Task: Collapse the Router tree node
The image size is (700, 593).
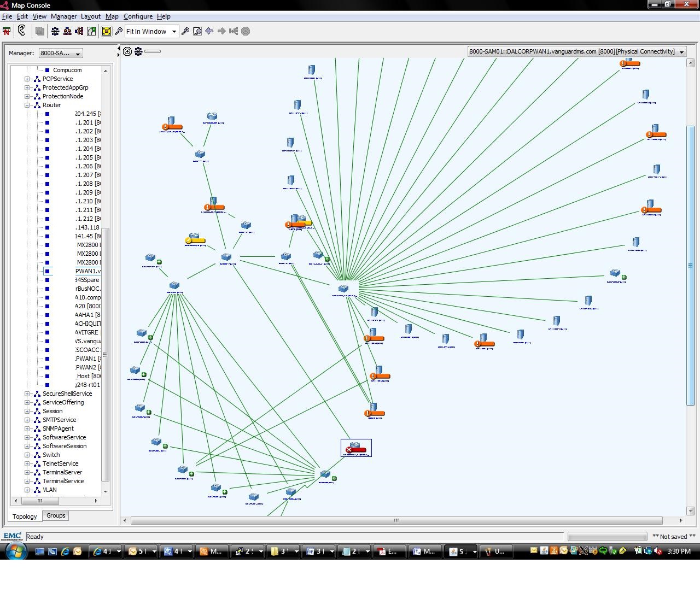Action: pyautogui.click(x=27, y=105)
